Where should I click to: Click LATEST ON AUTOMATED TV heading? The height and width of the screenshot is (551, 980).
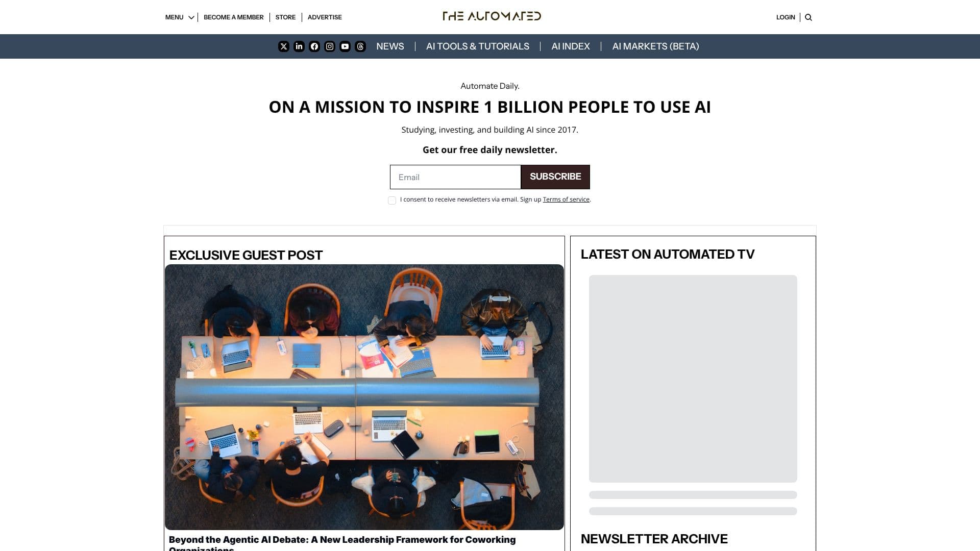668,254
